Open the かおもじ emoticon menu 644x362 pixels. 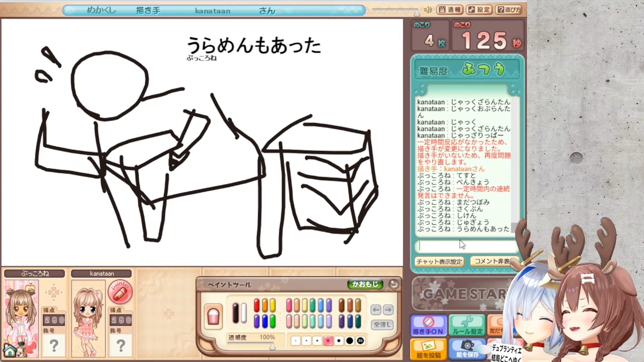point(365,284)
